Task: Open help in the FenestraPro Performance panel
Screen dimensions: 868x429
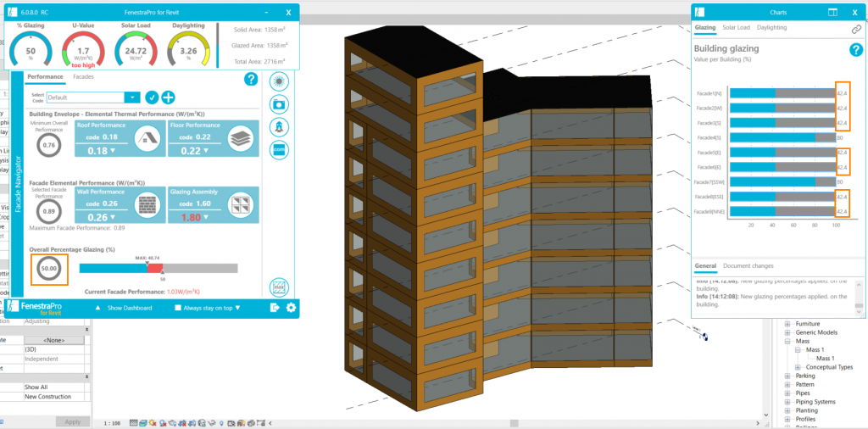Action: tap(251, 79)
